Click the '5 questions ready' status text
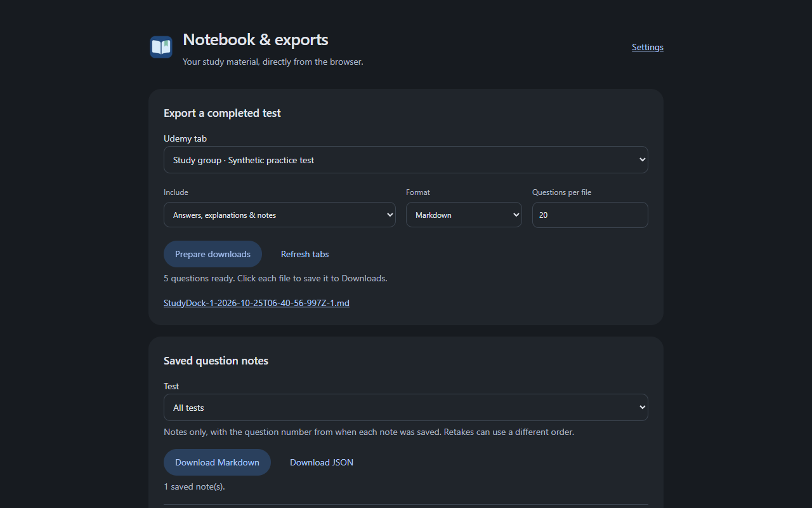812x508 pixels. 275,278
